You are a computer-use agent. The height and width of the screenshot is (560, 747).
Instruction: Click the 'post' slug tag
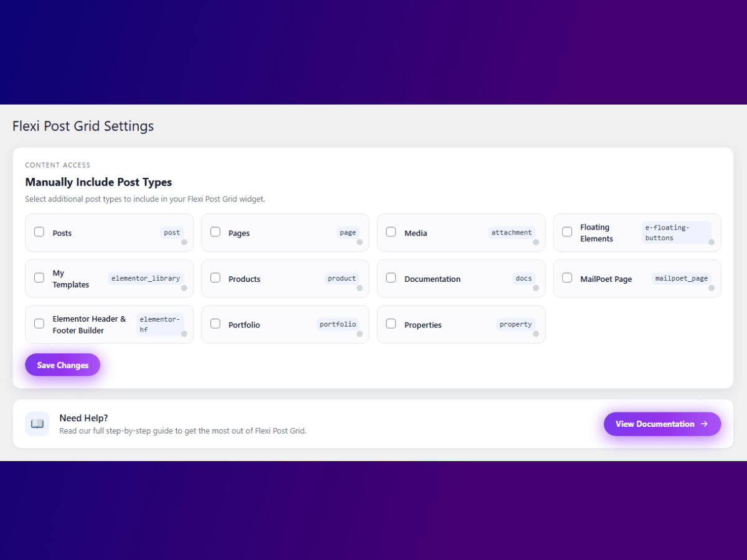click(x=172, y=233)
